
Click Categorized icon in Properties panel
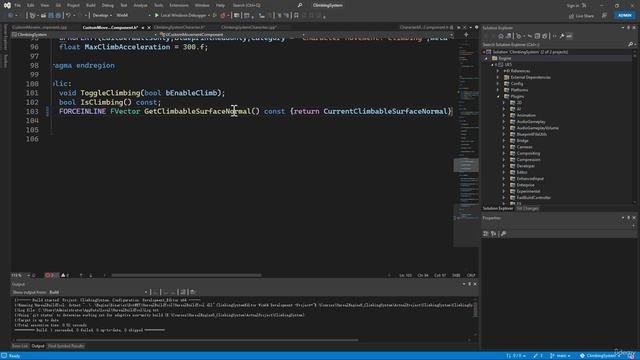485,233
